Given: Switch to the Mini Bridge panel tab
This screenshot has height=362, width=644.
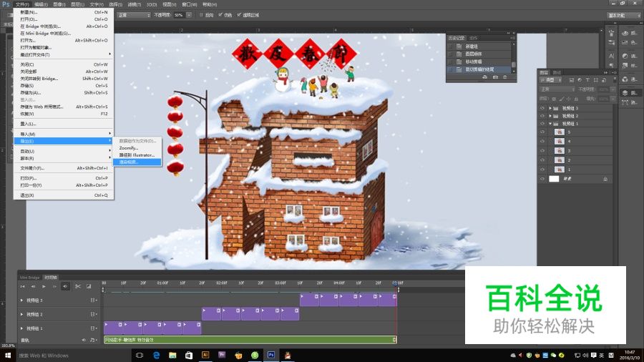Looking at the screenshot, I should (x=29, y=277).
